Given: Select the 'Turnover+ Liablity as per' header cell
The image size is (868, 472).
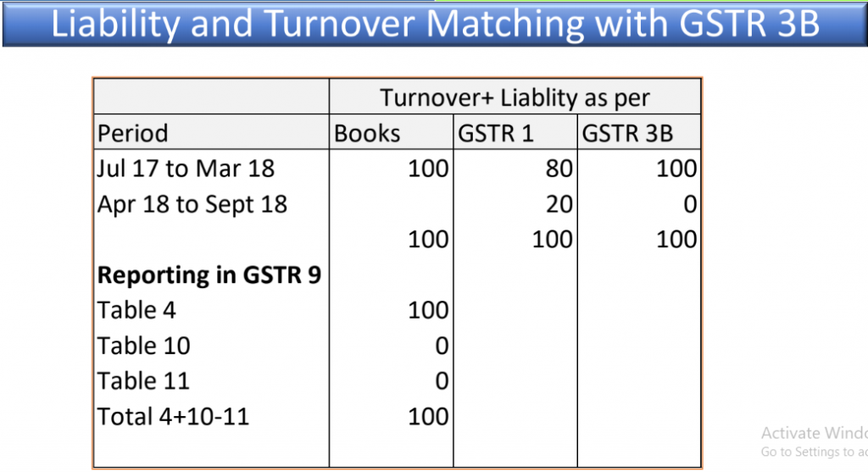Looking at the screenshot, I should (515, 97).
